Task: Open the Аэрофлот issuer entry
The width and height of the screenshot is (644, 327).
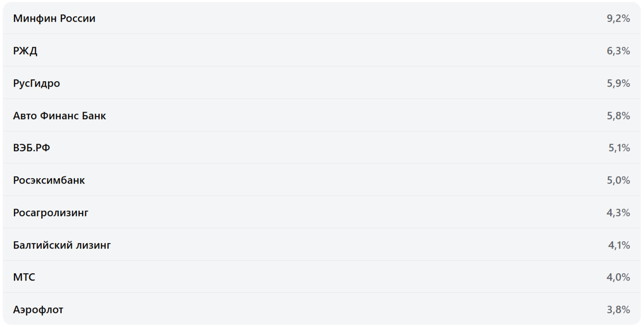Action: coord(38,310)
